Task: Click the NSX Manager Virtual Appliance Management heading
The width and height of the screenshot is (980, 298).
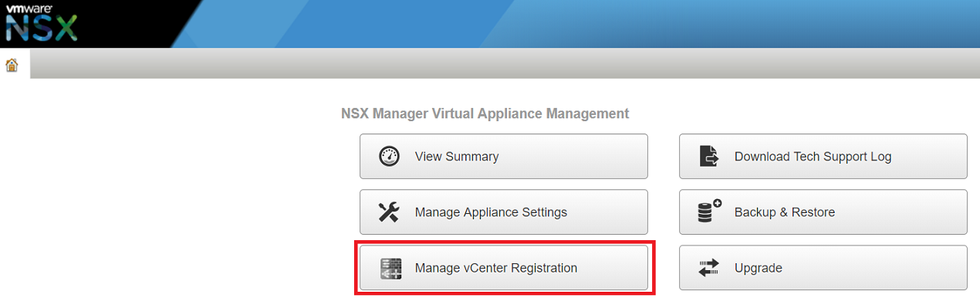Action: click(485, 114)
